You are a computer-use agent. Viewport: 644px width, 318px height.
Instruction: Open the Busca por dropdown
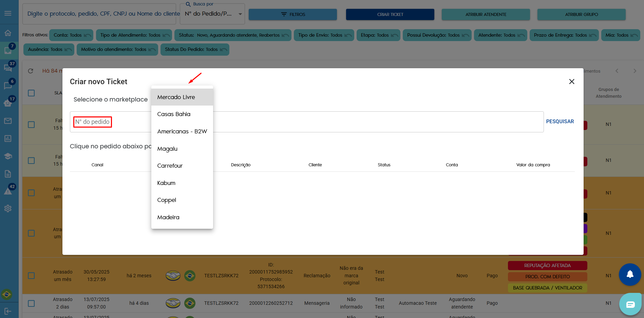tap(212, 14)
